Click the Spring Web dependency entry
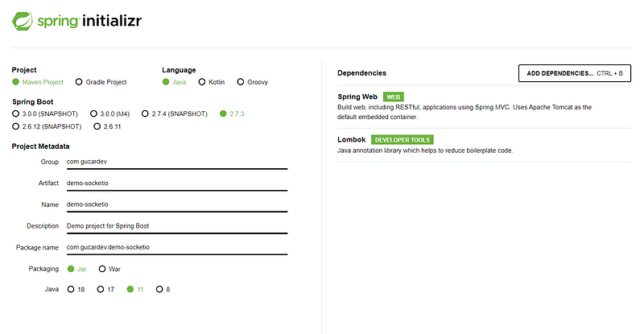The width and height of the screenshot is (644, 334). (x=485, y=106)
